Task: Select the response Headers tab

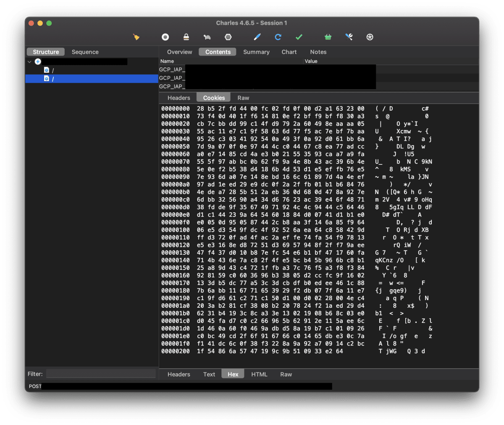Action: (x=179, y=374)
